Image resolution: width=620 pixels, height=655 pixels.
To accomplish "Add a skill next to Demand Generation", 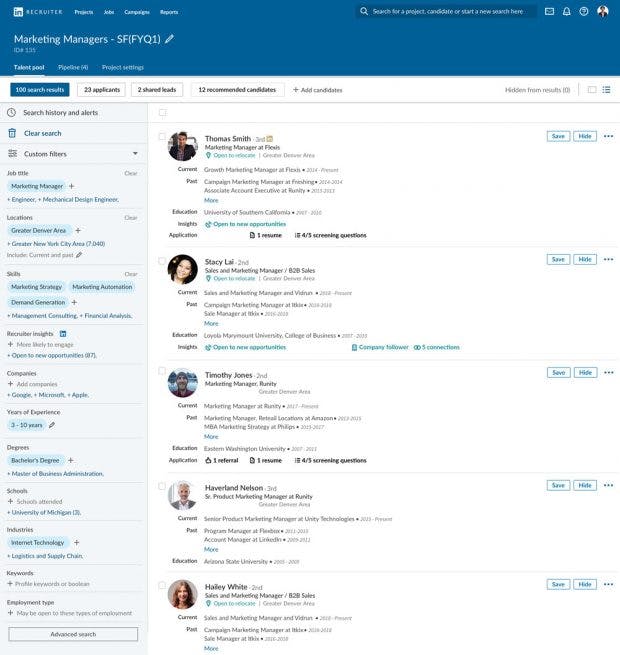I will tap(74, 302).
